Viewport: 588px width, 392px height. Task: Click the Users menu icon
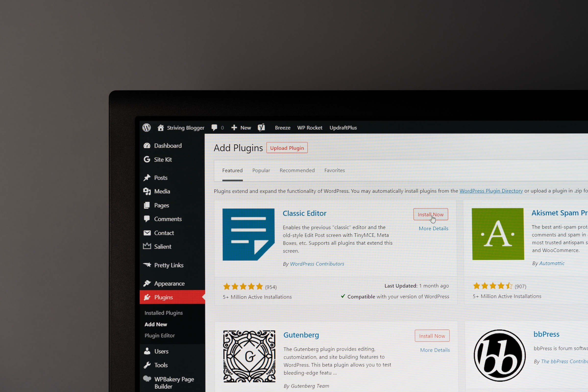point(147,351)
